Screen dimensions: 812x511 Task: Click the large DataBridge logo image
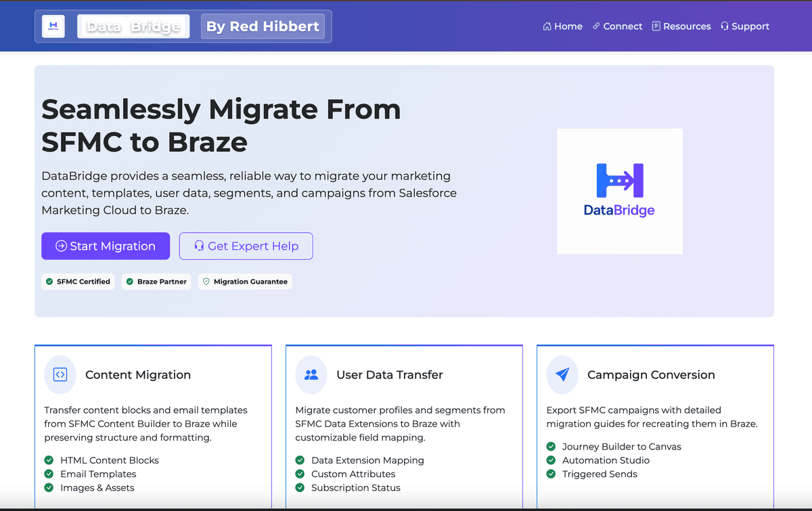tap(620, 192)
